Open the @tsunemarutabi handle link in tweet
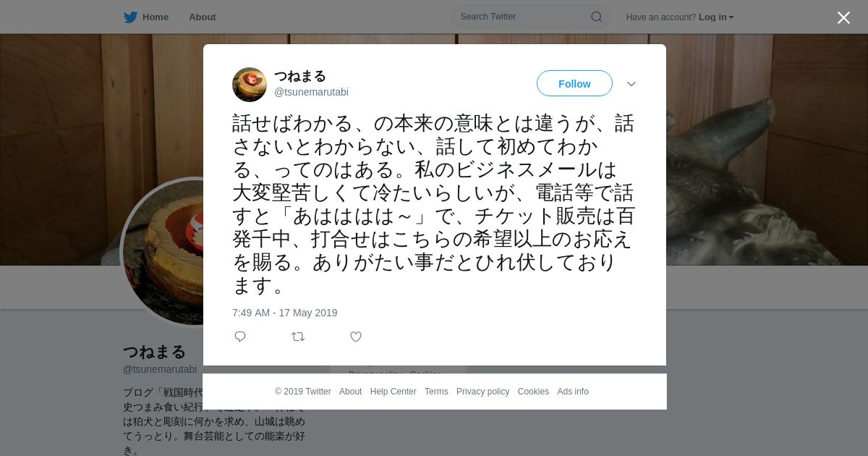 311,92
